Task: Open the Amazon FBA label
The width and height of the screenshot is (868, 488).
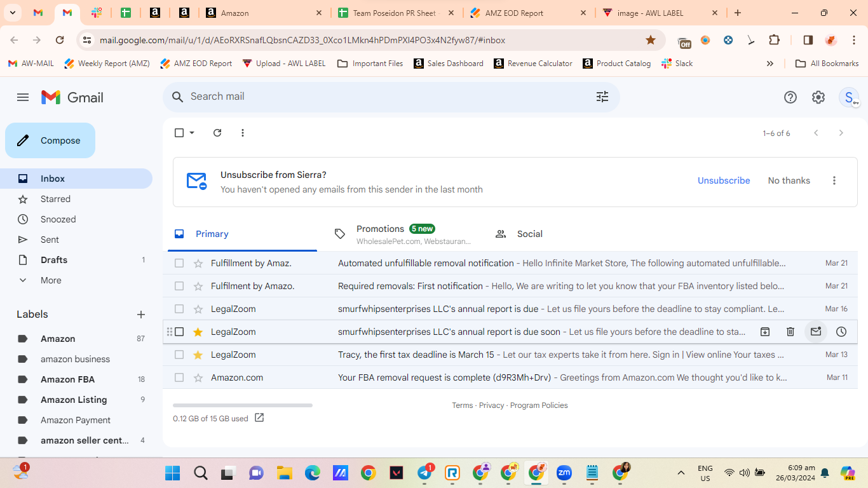Action: 76,379
